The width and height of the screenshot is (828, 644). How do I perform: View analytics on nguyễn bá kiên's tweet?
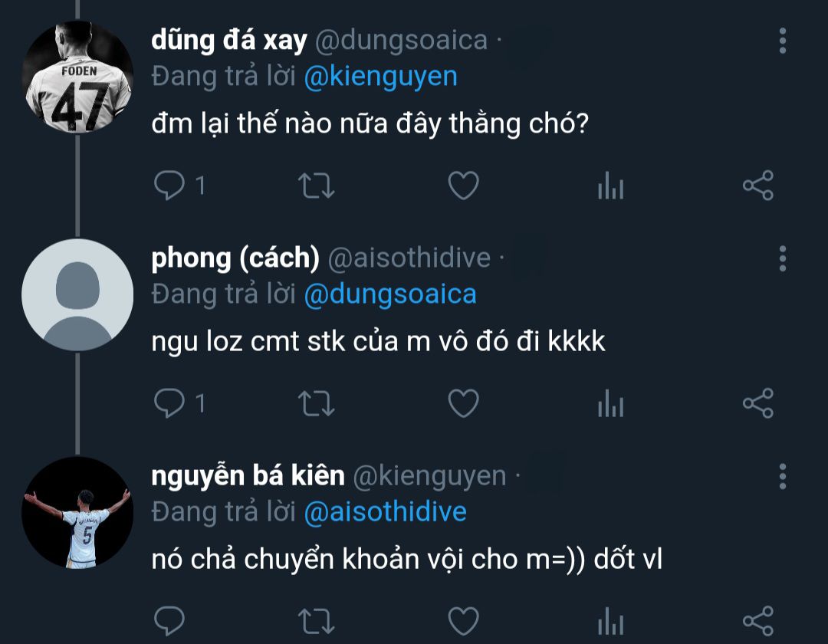(610, 621)
